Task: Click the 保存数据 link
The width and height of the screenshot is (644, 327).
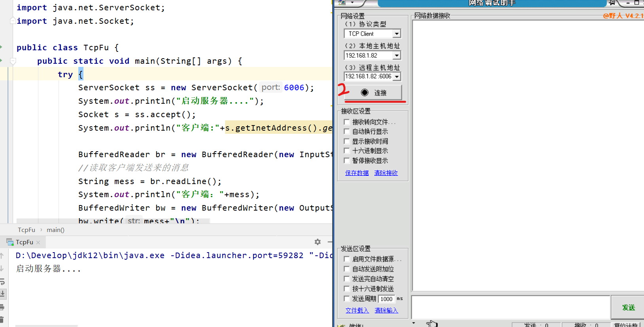Action: coord(357,173)
